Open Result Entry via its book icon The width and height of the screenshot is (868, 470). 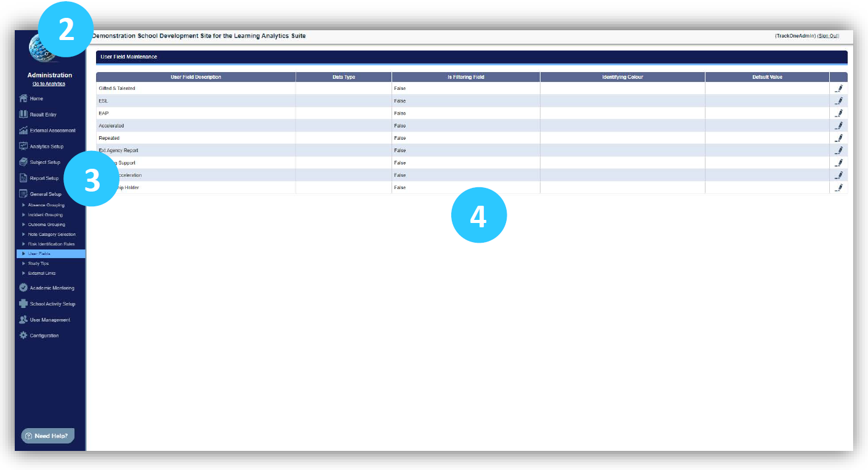point(23,115)
